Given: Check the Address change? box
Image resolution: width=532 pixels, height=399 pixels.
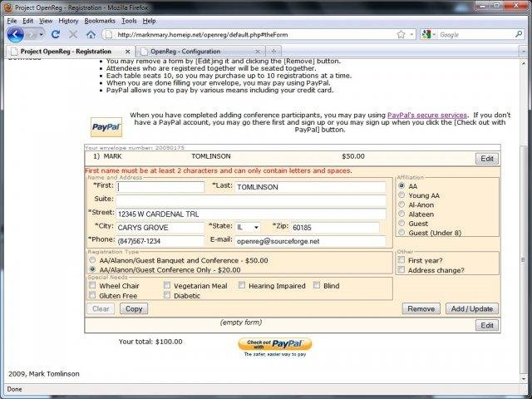Looking at the screenshot, I should [401, 269].
